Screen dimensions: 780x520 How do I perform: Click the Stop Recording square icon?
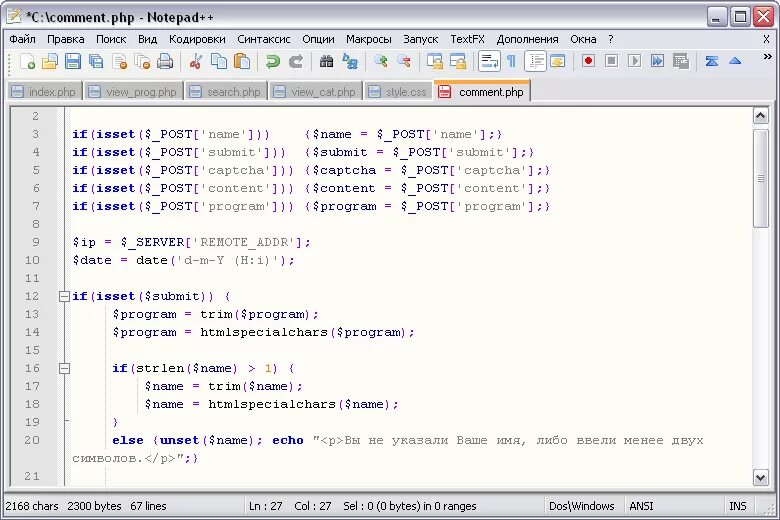tap(611, 61)
